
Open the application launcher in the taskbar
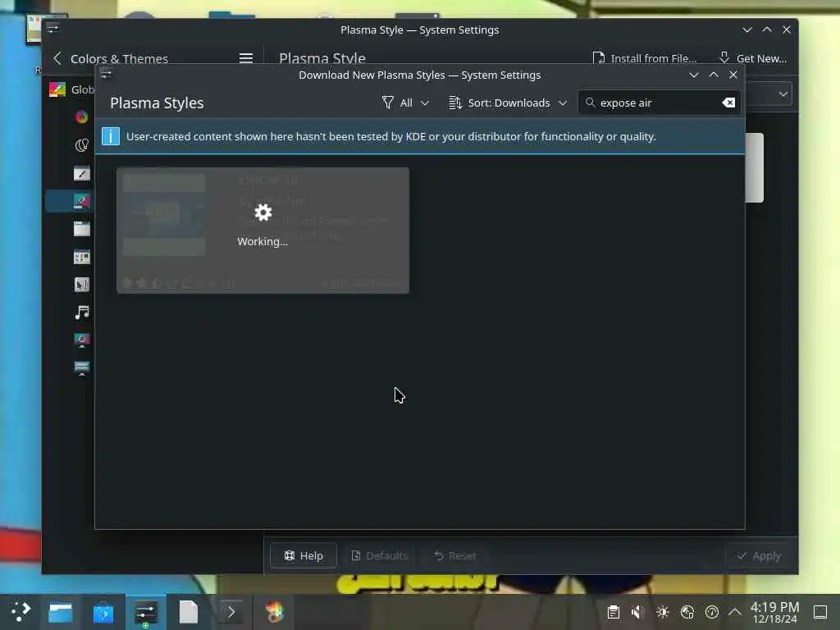21,612
